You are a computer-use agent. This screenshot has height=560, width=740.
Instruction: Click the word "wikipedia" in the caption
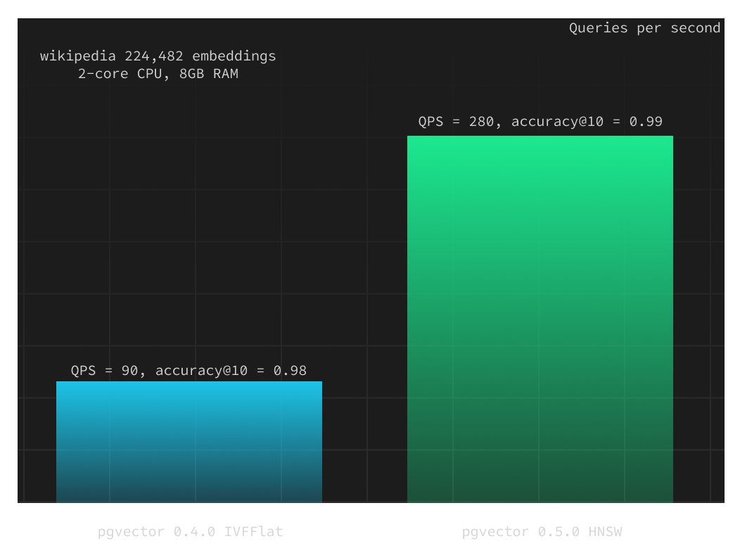pyautogui.click(x=78, y=56)
